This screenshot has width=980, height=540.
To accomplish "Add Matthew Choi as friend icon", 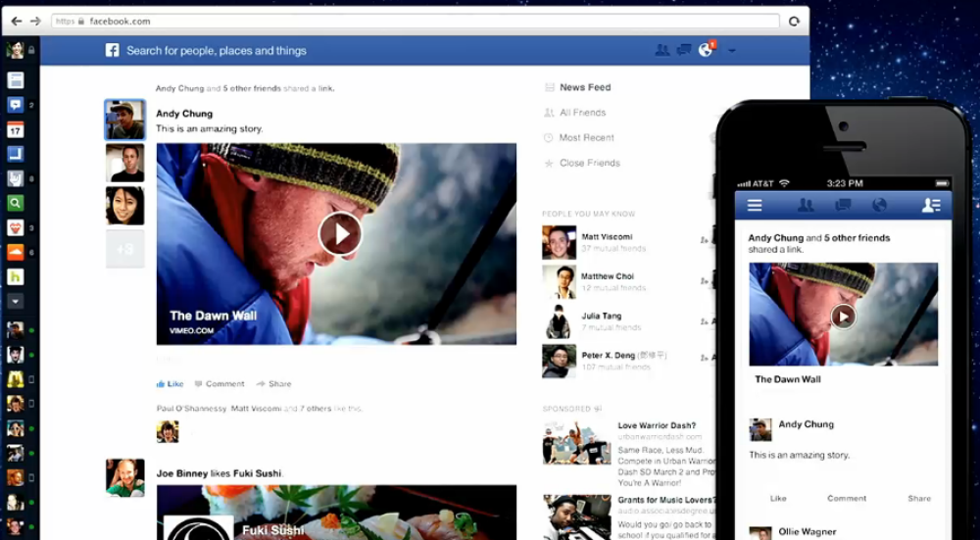I will 705,281.
